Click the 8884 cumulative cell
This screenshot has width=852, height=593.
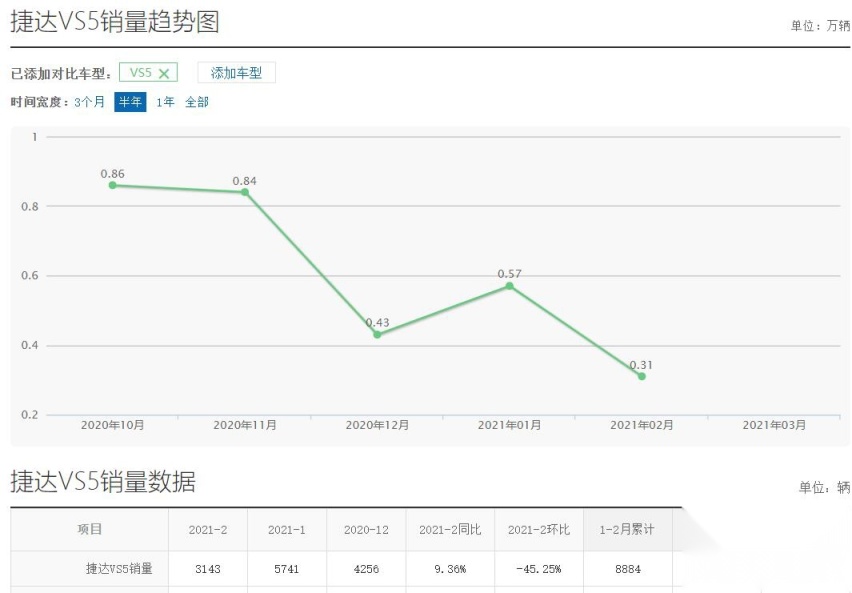(628, 569)
